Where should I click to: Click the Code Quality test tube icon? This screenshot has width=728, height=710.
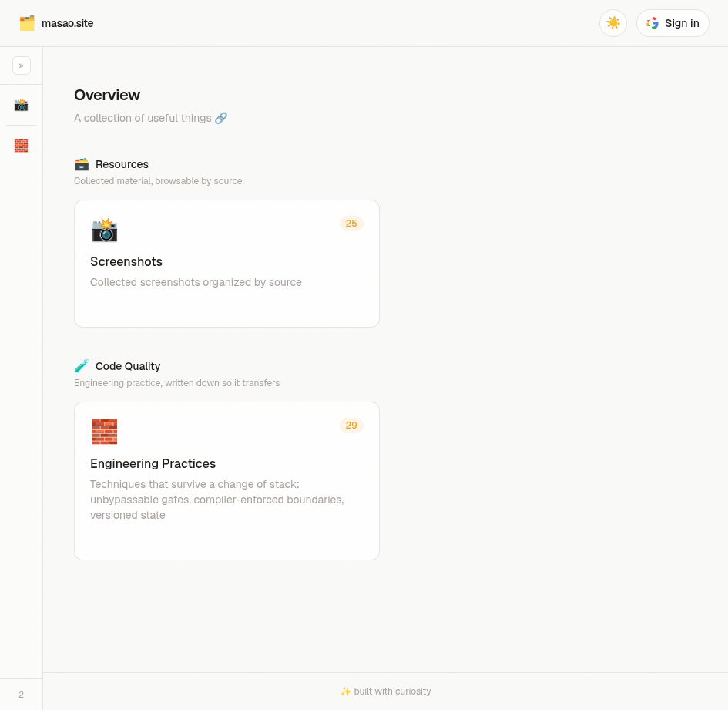[x=81, y=366]
